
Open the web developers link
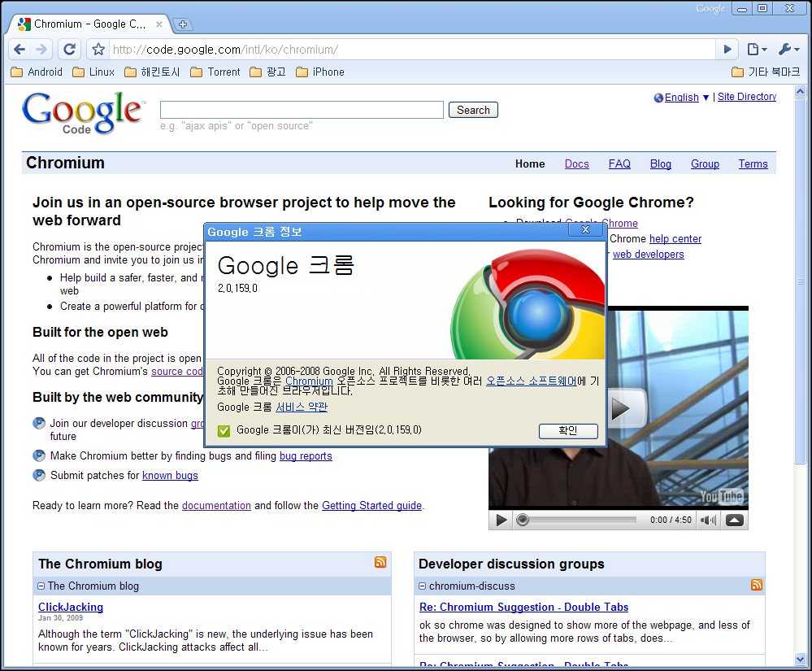(x=649, y=255)
